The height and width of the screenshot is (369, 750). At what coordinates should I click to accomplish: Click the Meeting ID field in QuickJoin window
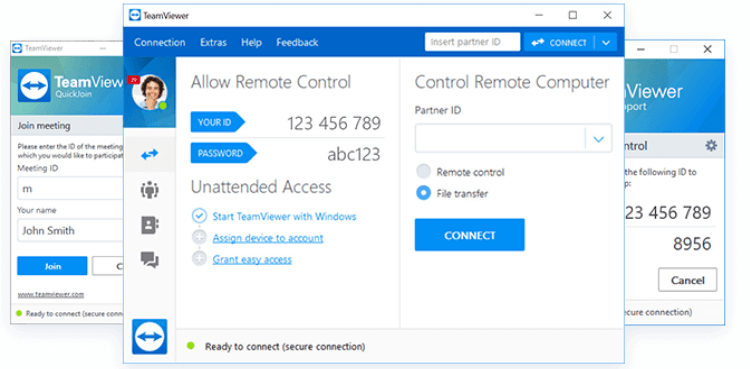click(x=70, y=188)
